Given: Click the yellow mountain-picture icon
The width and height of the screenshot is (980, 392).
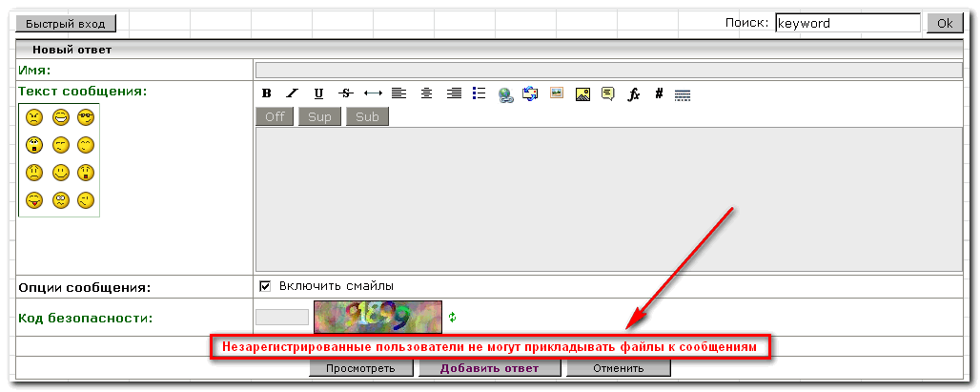Looking at the screenshot, I should tap(582, 93).
